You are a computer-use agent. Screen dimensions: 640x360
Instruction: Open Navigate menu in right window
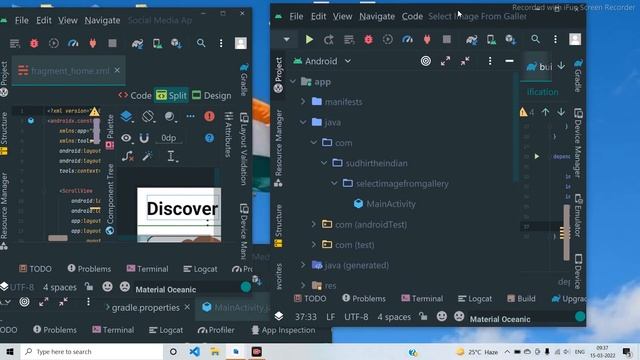coord(377,16)
